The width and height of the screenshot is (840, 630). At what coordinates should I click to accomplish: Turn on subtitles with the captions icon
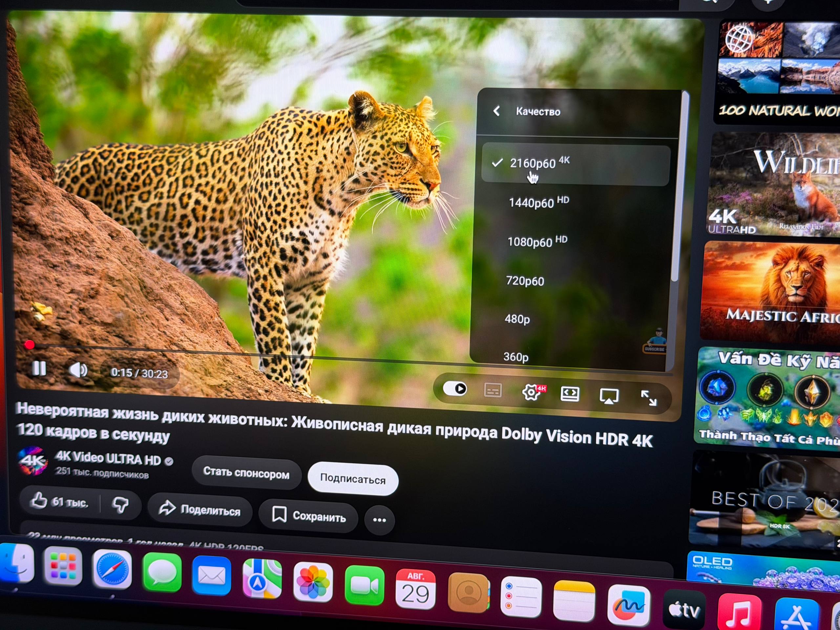tap(493, 390)
